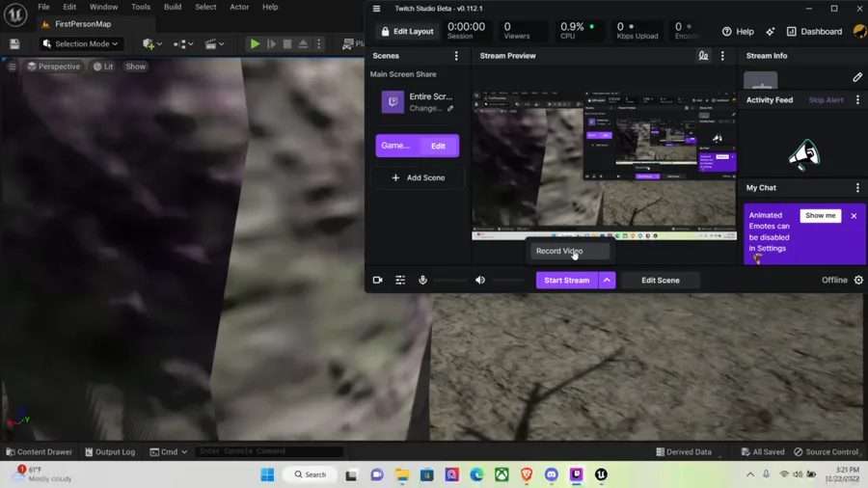
Task: Mute the desktop speaker audio
Action: [x=480, y=281]
